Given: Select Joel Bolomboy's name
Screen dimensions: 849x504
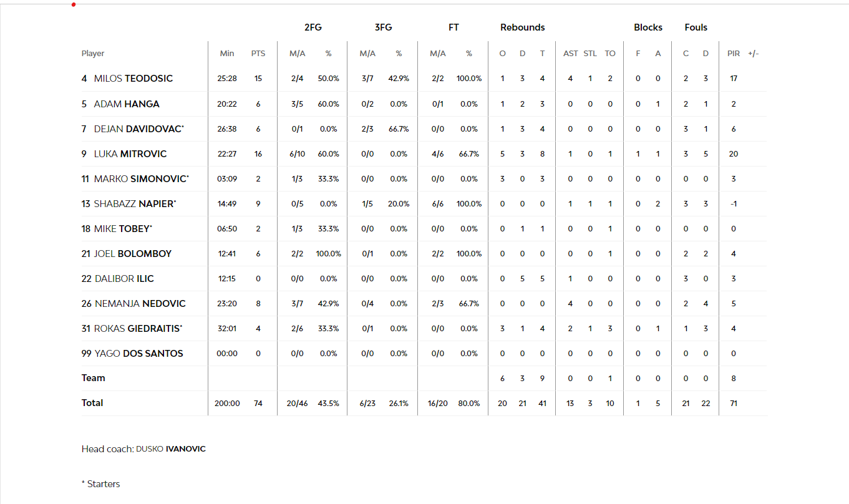Looking at the screenshot, I should (x=132, y=254).
